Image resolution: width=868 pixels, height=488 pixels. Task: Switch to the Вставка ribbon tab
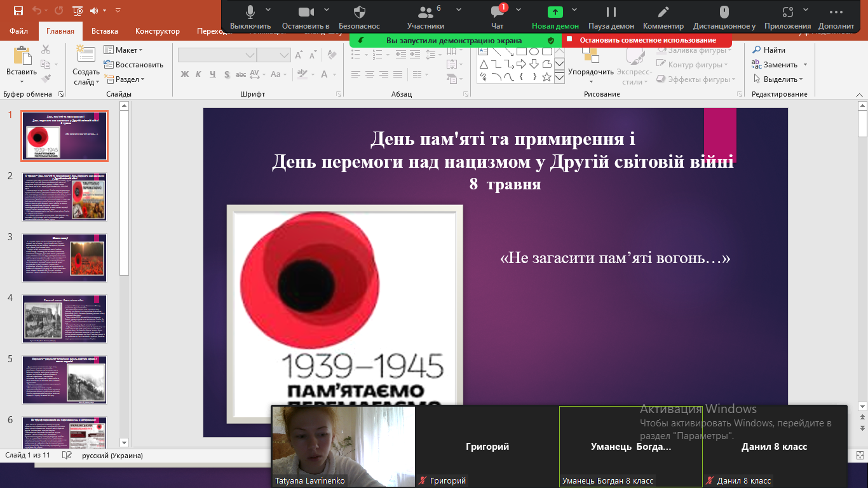105,31
